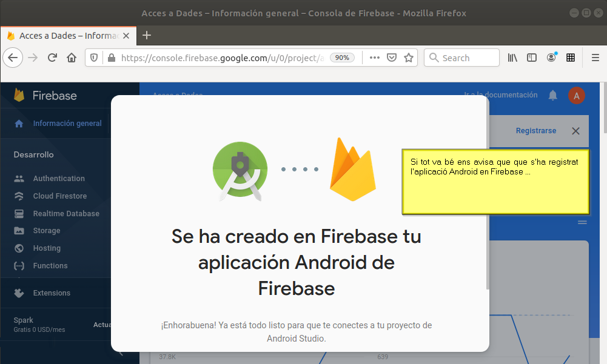The height and width of the screenshot is (364, 607).
Task: Click the page's right-edge scrollbar
Action: (605, 108)
